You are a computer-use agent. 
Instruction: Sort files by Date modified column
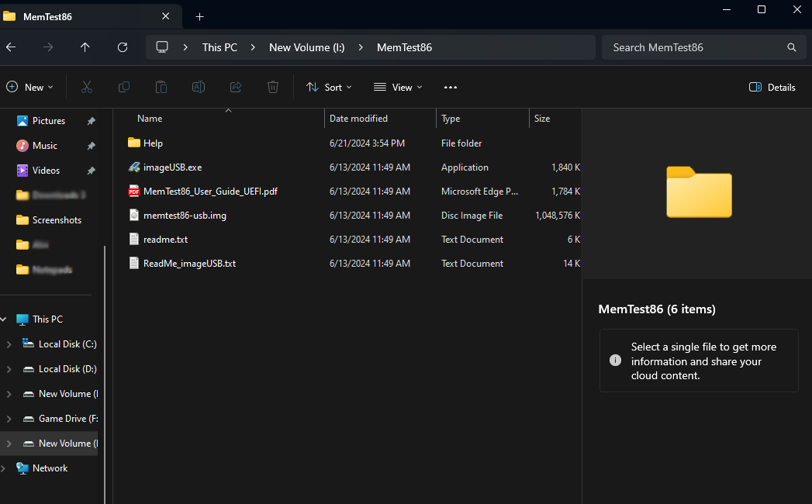click(358, 119)
